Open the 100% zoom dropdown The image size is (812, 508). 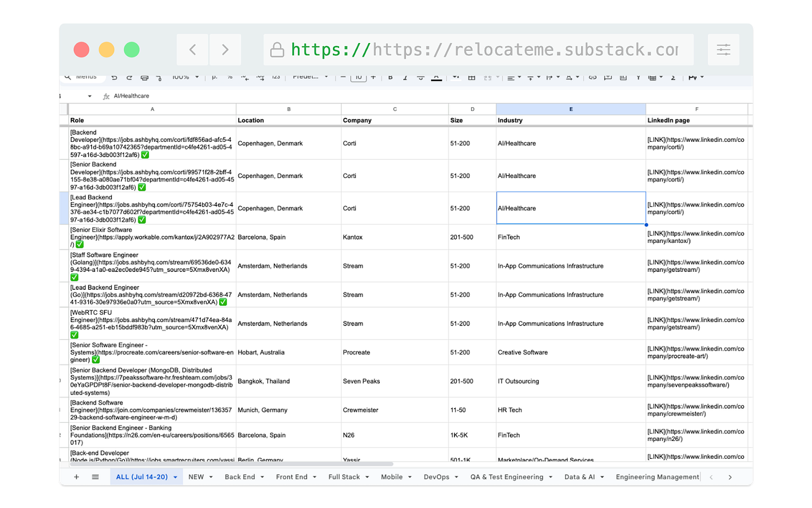[185, 77]
